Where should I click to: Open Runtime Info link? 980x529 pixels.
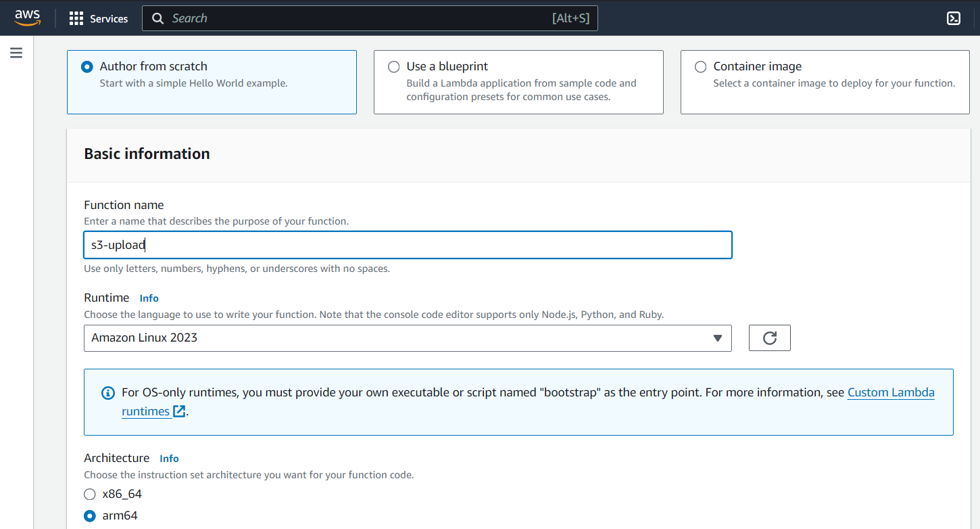pos(149,298)
